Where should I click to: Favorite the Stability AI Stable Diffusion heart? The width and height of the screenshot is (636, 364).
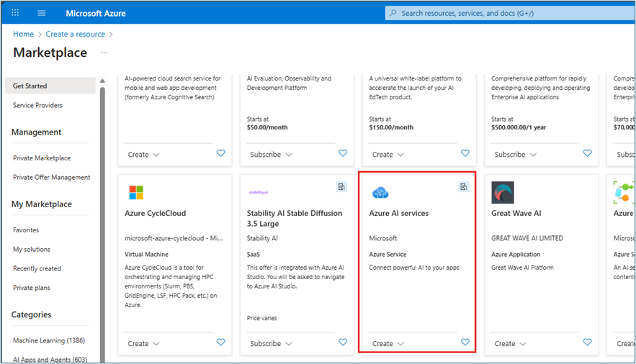click(343, 342)
